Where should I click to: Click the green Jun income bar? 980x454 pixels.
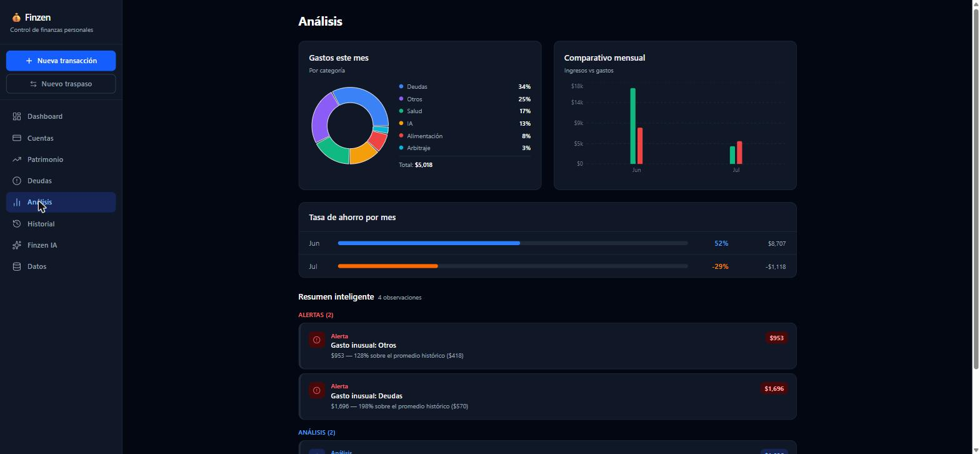[632, 126]
